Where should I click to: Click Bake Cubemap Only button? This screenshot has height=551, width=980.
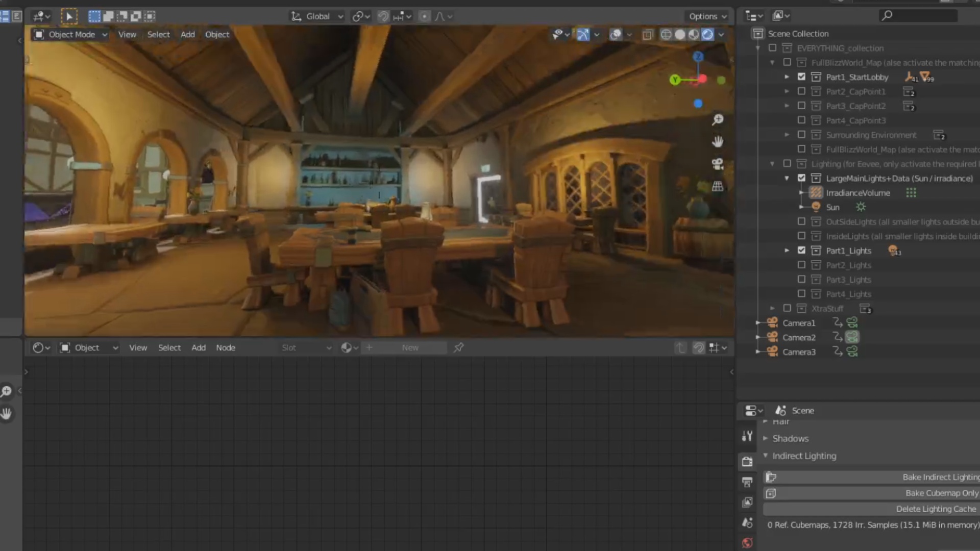point(871,493)
